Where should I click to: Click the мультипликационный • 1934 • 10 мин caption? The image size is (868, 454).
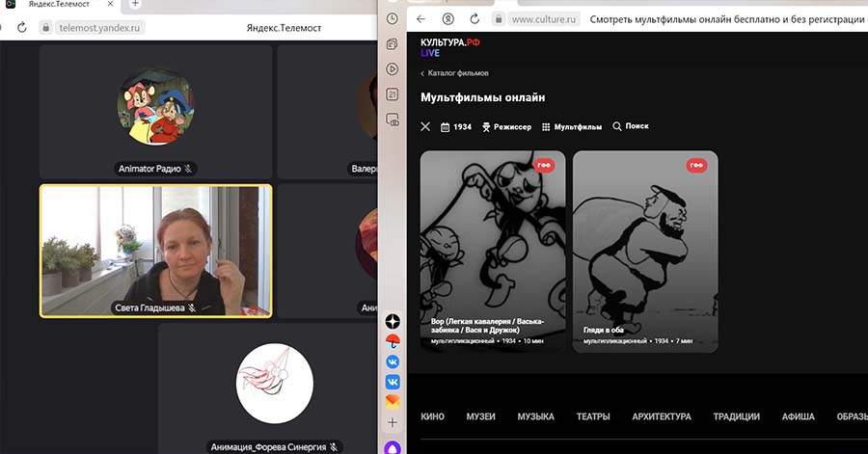(487, 341)
